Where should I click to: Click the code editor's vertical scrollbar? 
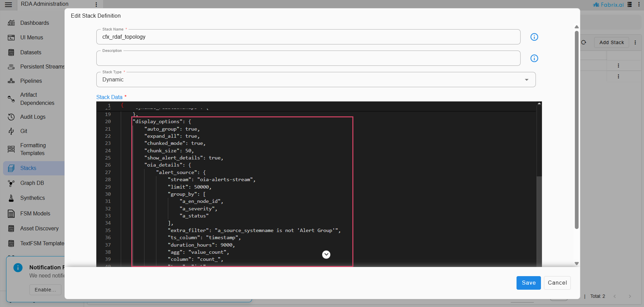coord(539,141)
